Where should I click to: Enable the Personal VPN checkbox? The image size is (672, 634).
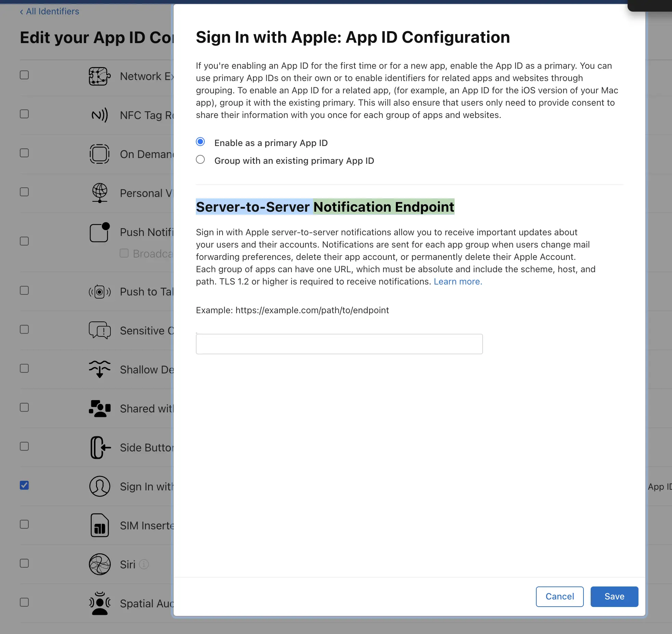pos(24,192)
